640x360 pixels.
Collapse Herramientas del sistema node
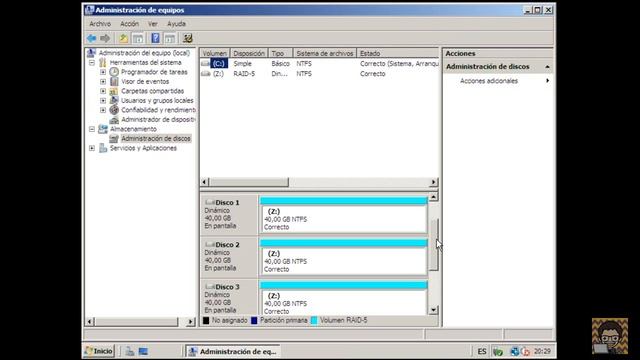(92, 62)
